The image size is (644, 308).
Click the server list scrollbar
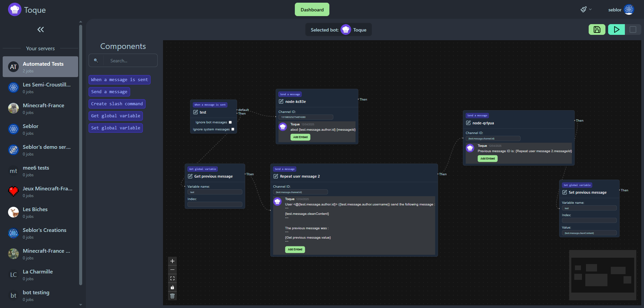[x=80, y=154]
